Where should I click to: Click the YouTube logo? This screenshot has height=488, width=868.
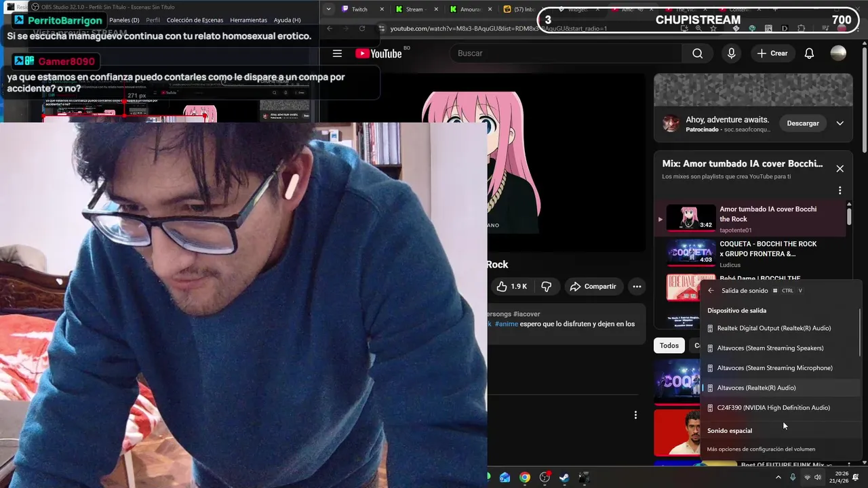[378, 54]
